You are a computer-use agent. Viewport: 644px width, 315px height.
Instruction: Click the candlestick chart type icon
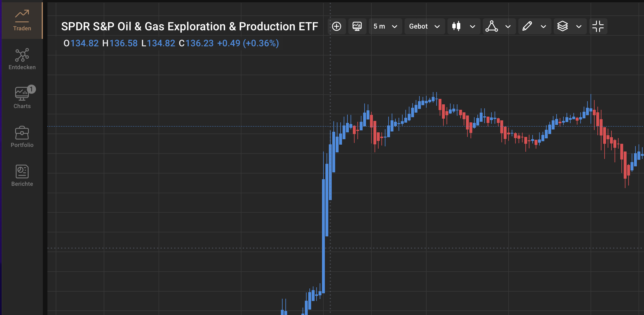click(456, 26)
